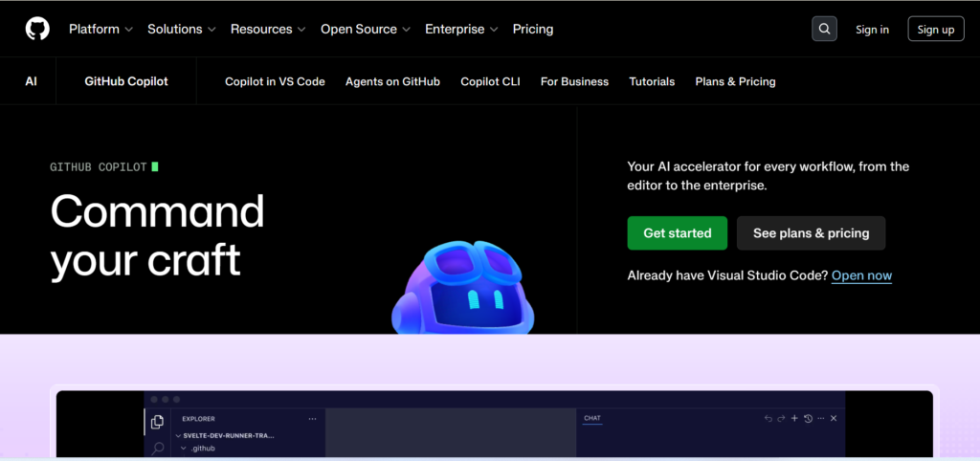The width and height of the screenshot is (980, 461).
Task: Start new chat with plus icon
Action: tap(794, 418)
